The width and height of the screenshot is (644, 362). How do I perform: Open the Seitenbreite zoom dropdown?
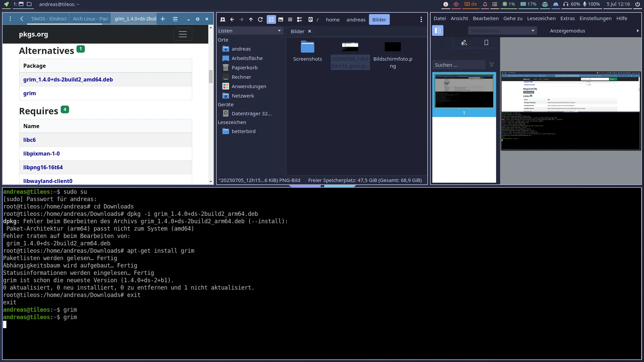pyautogui.click(x=502, y=31)
